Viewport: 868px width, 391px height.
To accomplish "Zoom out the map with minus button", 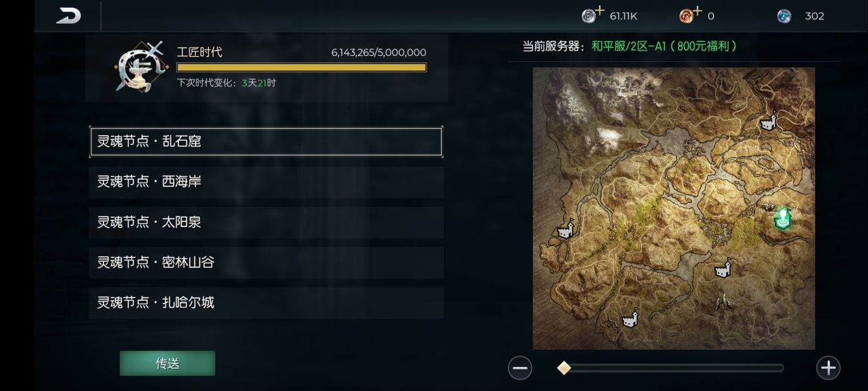I will click(519, 367).
